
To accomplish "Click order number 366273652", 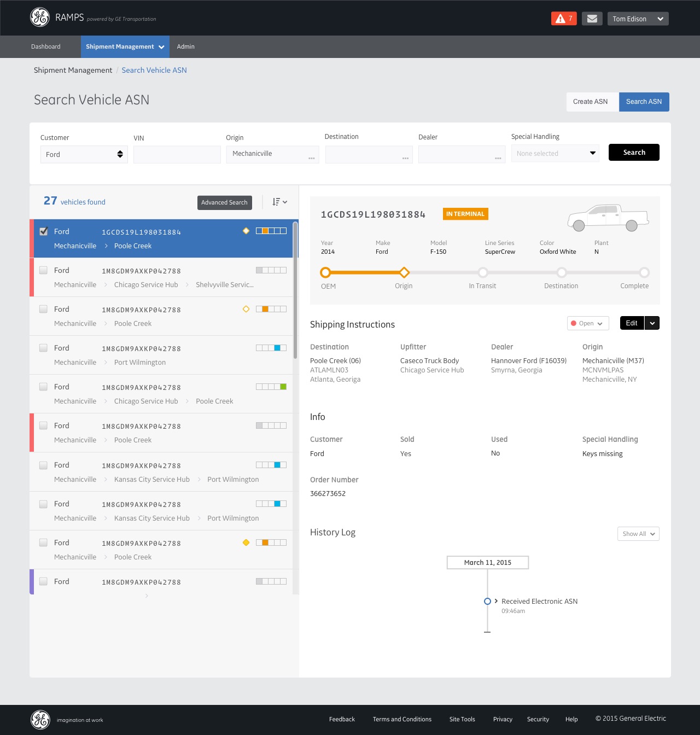I will coord(328,493).
